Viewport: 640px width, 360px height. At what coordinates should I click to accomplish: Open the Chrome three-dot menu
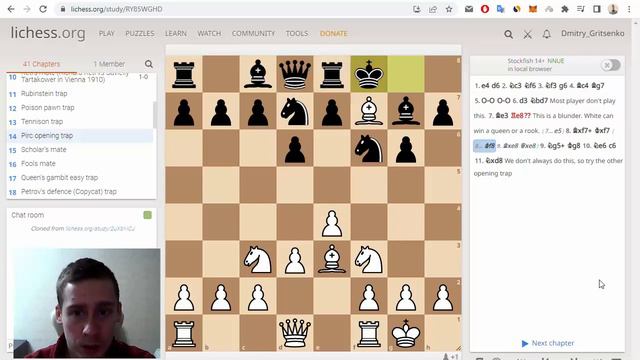[x=629, y=9]
